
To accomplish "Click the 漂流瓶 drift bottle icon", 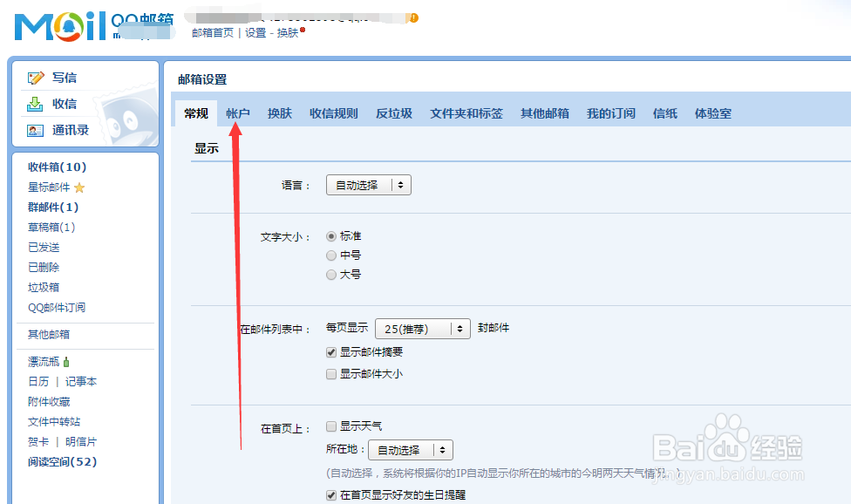I will [66, 360].
